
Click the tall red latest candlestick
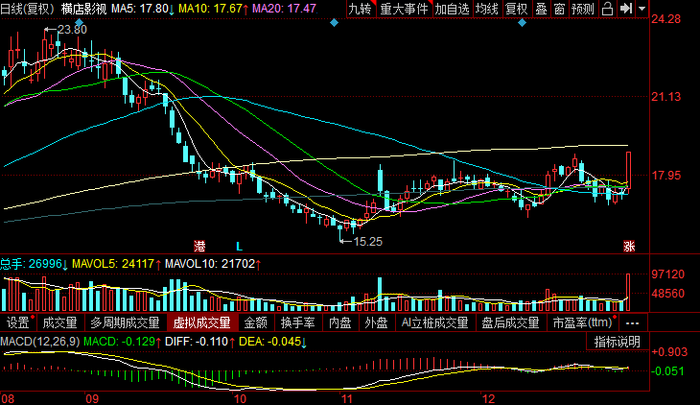pos(629,171)
